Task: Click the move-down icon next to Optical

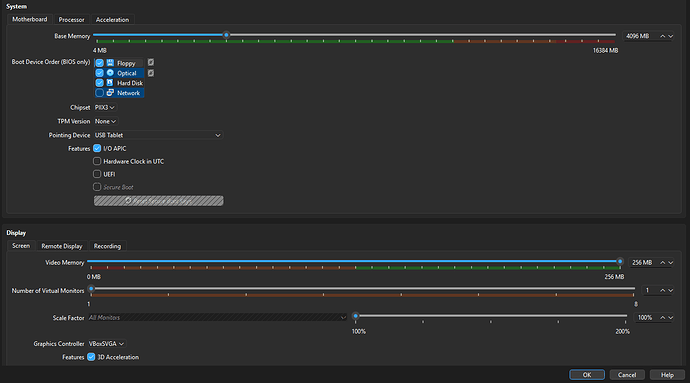Action: (x=151, y=73)
